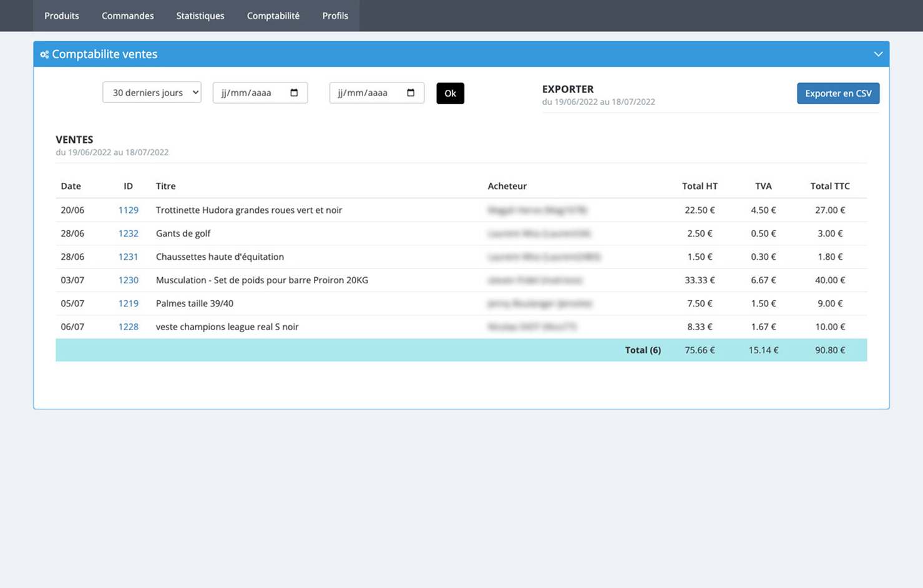
Task: Open order ID 1228 link
Action: click(x=128, y=326)
